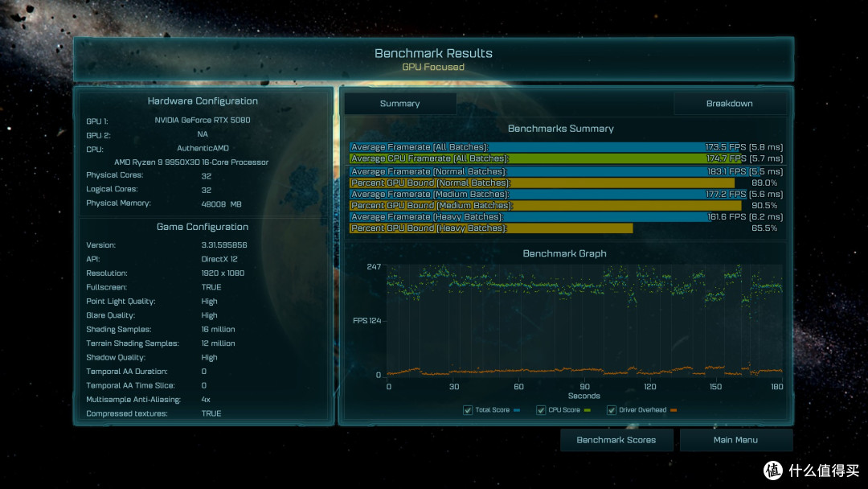
Task: Click the '1920 x 1080' resolution value
Action: (x=223, y=273)
